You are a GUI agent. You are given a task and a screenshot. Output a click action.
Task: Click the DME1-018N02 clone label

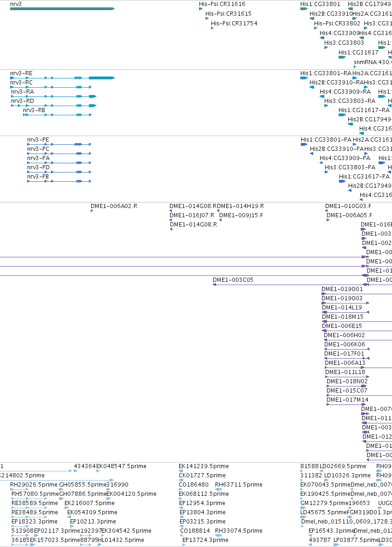click(347, 381)
